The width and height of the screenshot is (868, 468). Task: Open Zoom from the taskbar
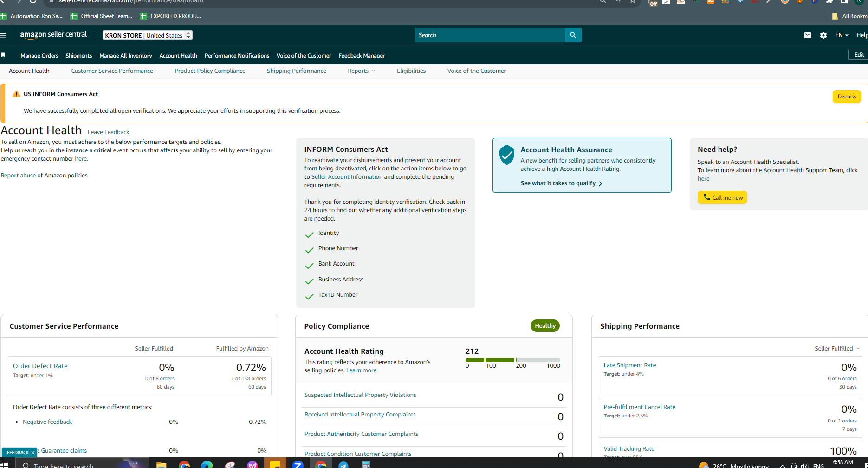[x=298, y=465]
